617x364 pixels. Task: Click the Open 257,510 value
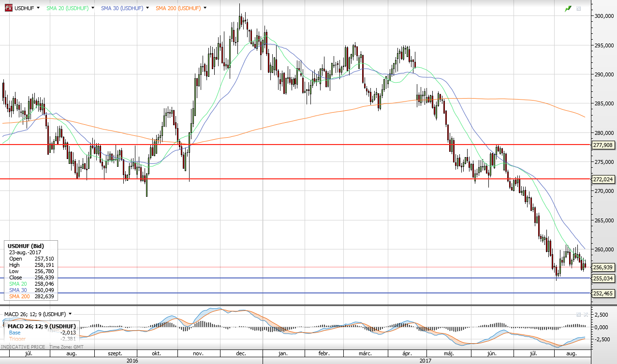tap(44, 259)
